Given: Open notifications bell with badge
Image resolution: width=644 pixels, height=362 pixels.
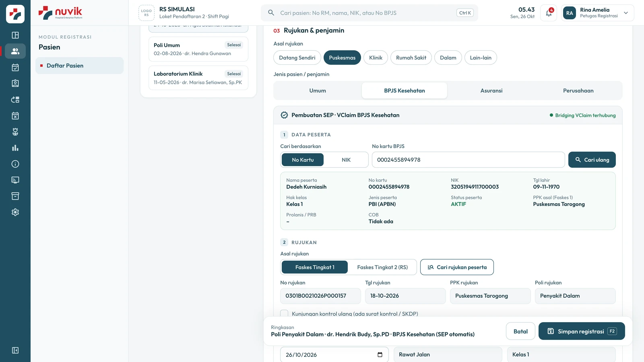Looking at the screenshot, I should (549, 13).
